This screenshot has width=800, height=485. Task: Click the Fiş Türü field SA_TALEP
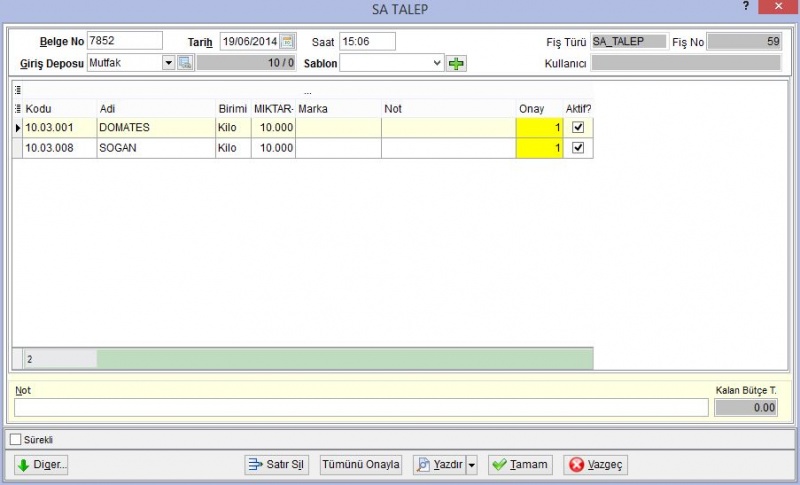point(629,41)
